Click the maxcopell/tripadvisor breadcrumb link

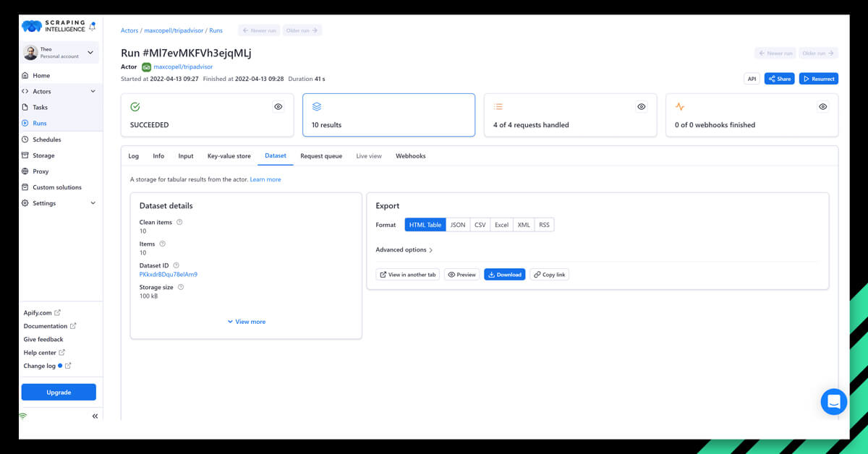pos(174,30)
